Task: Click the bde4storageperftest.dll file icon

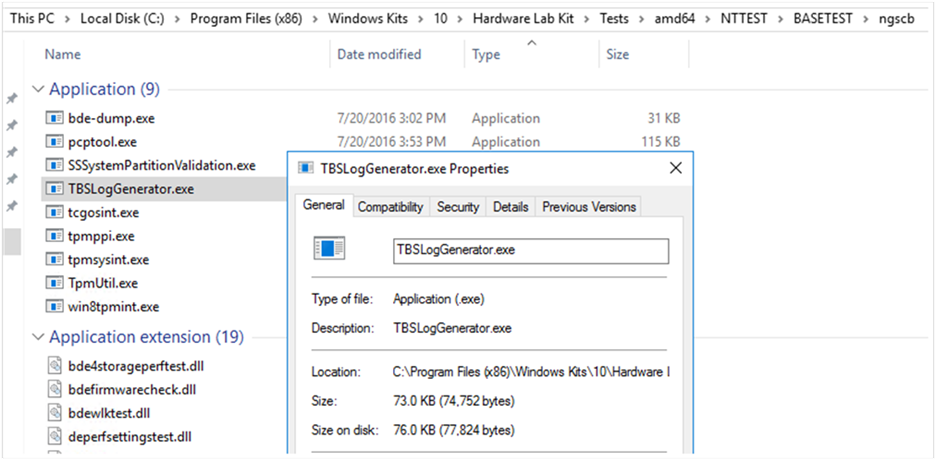Action: [54, 366]
